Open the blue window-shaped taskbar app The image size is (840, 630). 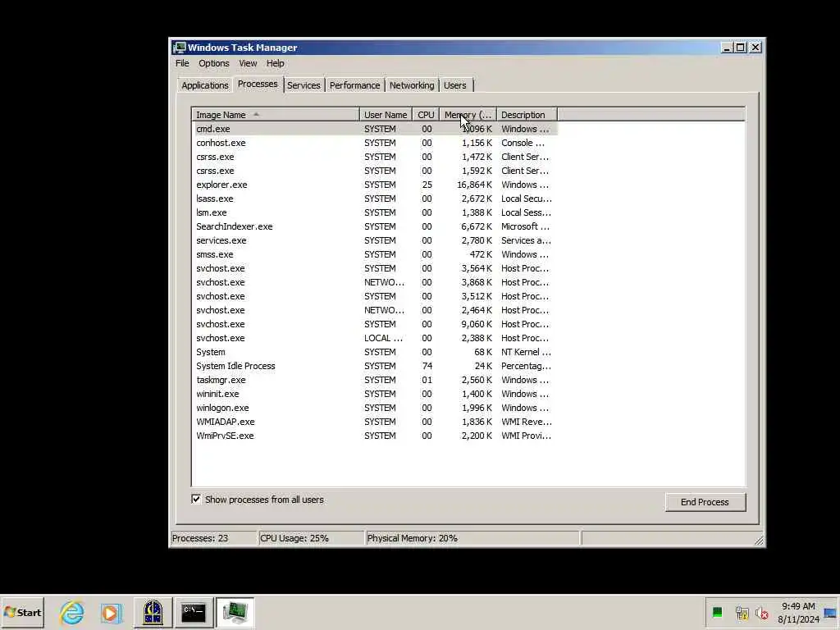click(153, 612)
